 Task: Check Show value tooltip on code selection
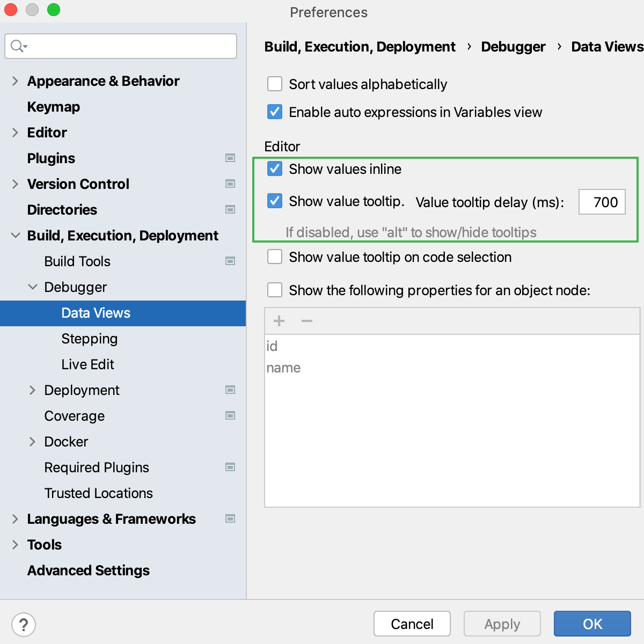tap(275, 257)
